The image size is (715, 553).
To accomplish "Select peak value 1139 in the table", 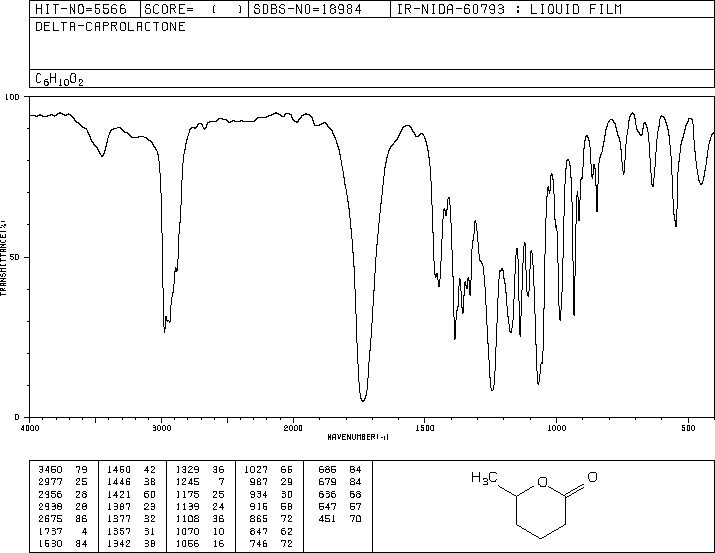I will pyautogui.click(x=187, y=506).
